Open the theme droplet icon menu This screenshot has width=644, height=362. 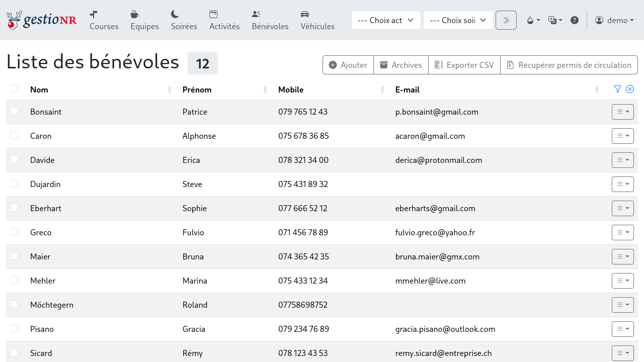pyautogui.click(x=533, y=20)
